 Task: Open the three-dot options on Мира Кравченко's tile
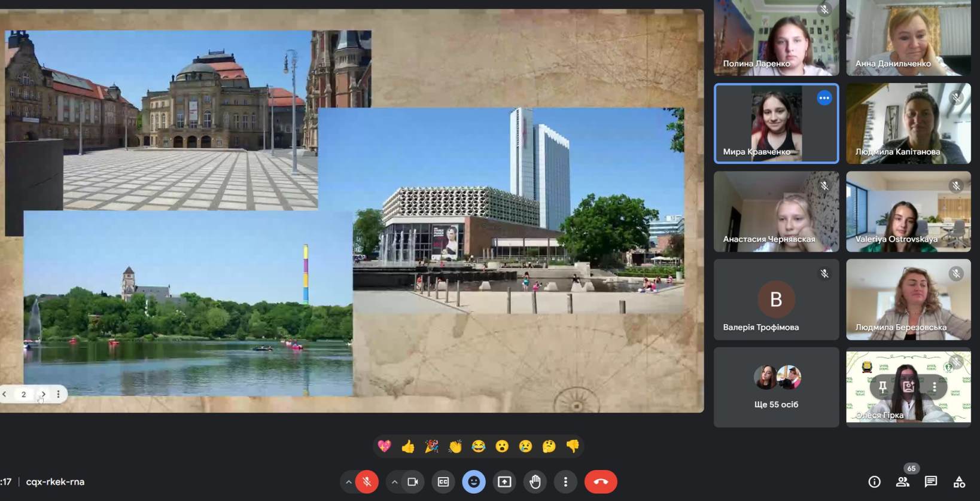tap(824, 98)
